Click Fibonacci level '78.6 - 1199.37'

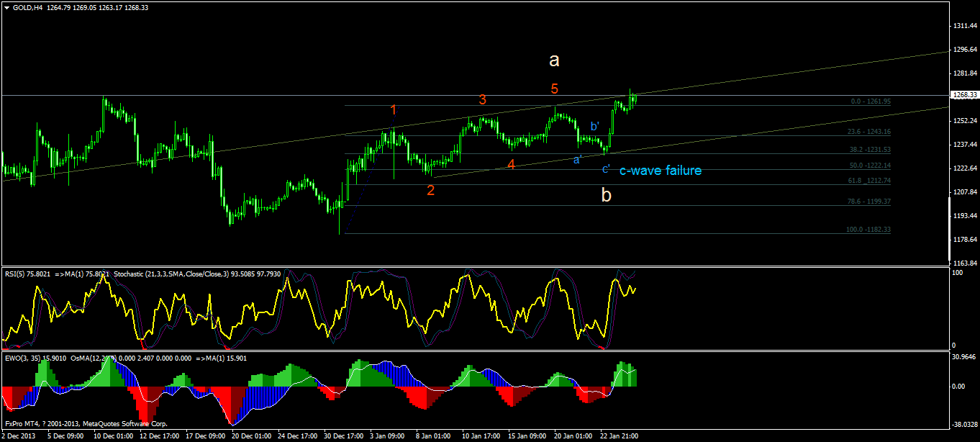[x=869, y=202]
